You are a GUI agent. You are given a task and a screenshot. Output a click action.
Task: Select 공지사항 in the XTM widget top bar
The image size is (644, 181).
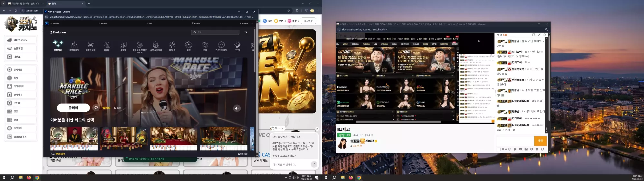pos(55,23)
